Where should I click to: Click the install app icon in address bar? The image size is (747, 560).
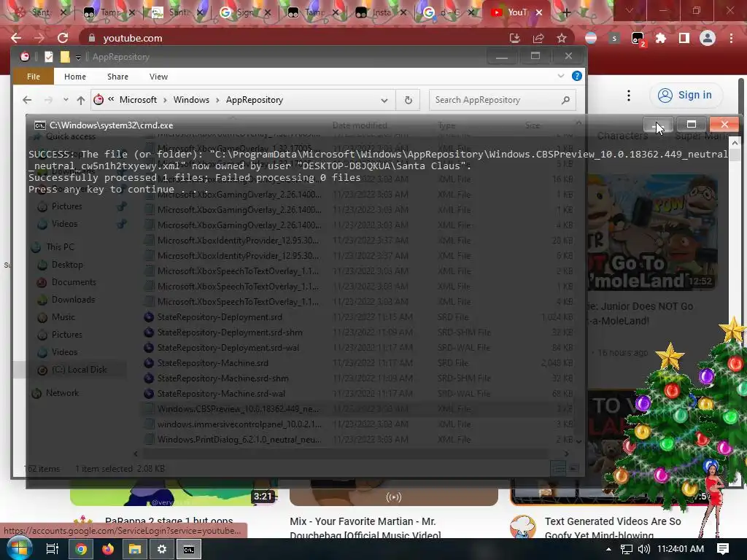tap(514, 38)
